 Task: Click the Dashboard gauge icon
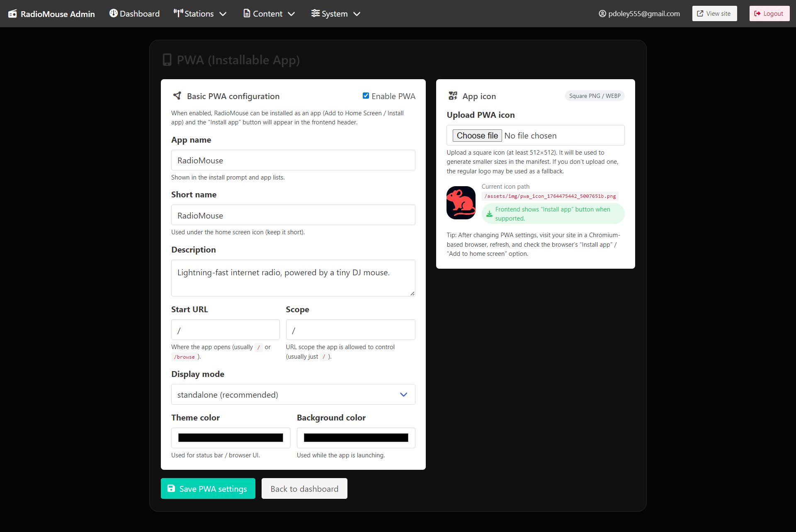point(113,13)
